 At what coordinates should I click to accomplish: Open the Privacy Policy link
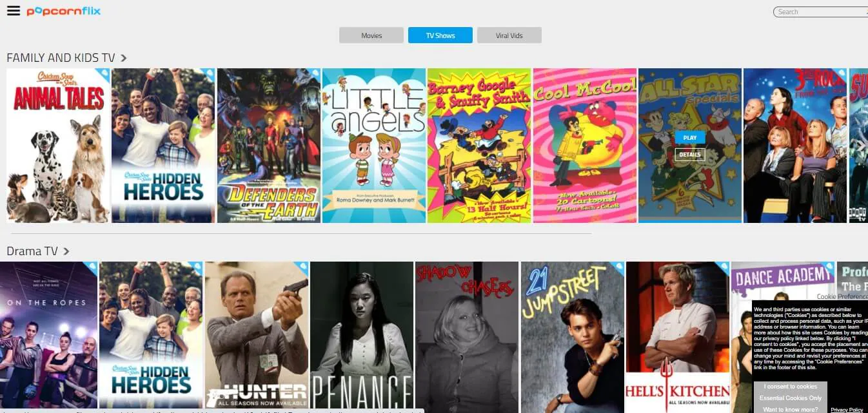[847, 410]
